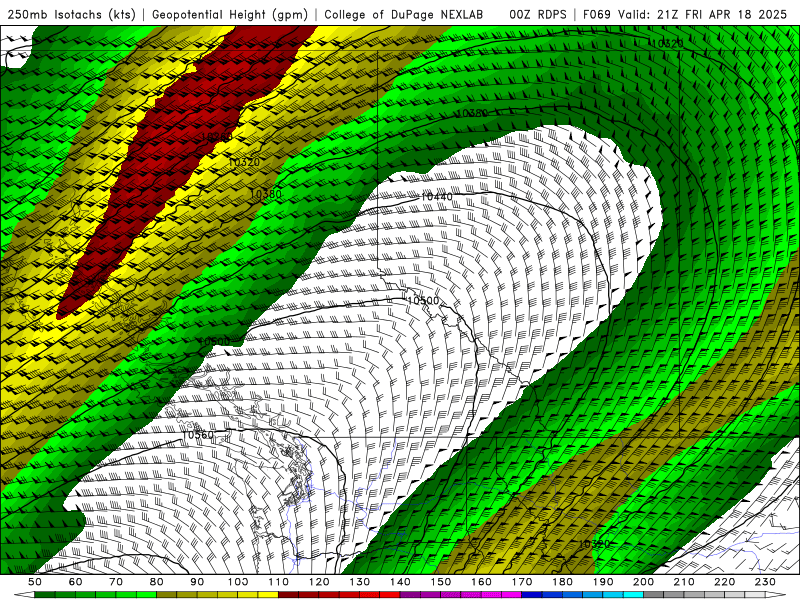Viewport: 800px width, 600px height.
Task: Click the magenta swatch just before 170
Action: click(x=512, y=595)
